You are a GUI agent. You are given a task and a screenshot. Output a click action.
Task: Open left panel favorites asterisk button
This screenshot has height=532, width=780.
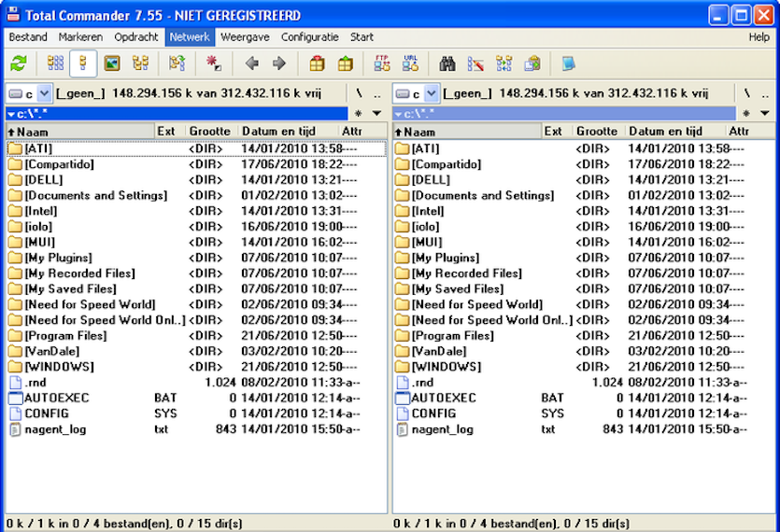358,114
